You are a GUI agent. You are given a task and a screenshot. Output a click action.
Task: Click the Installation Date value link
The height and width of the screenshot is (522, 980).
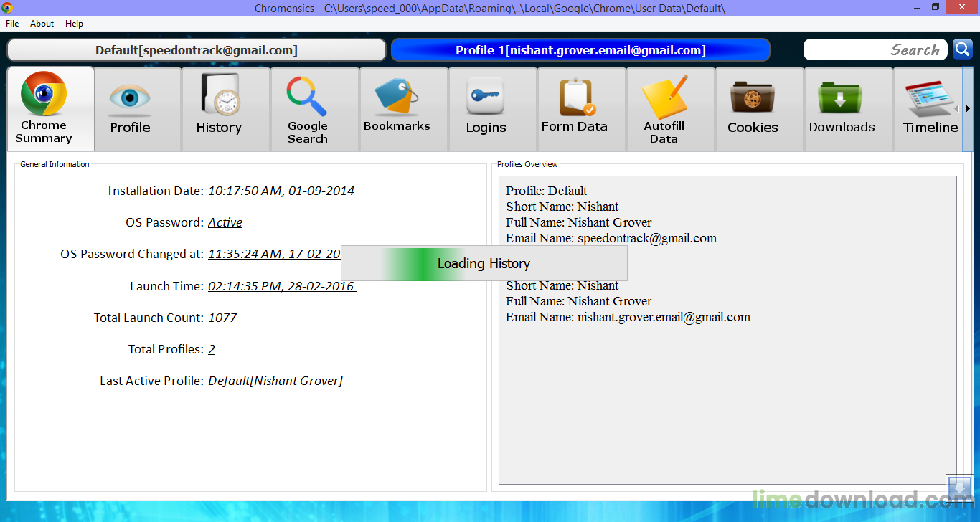(x=282, y=191)
